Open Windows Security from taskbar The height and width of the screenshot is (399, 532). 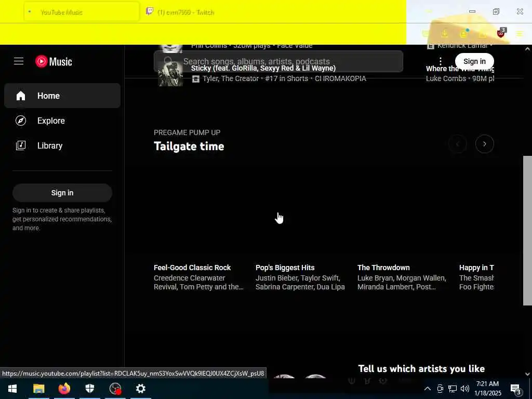tap(89, 389)
